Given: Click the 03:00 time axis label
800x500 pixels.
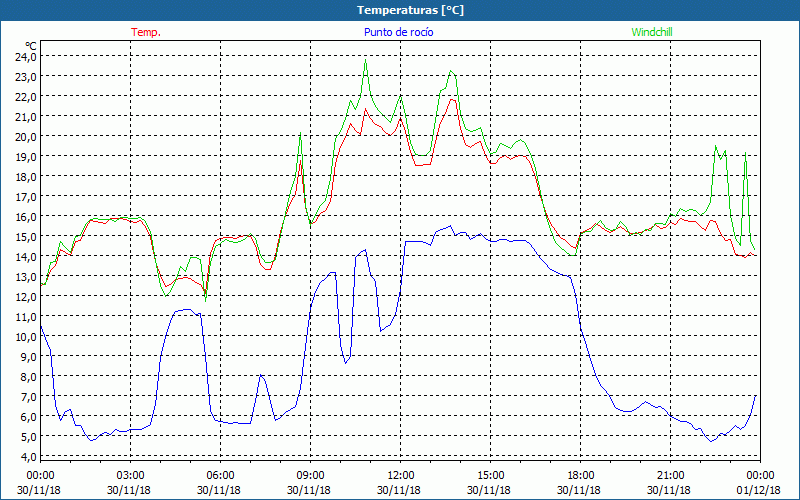Looking at the screenshot, I should (x=129, y=476).
